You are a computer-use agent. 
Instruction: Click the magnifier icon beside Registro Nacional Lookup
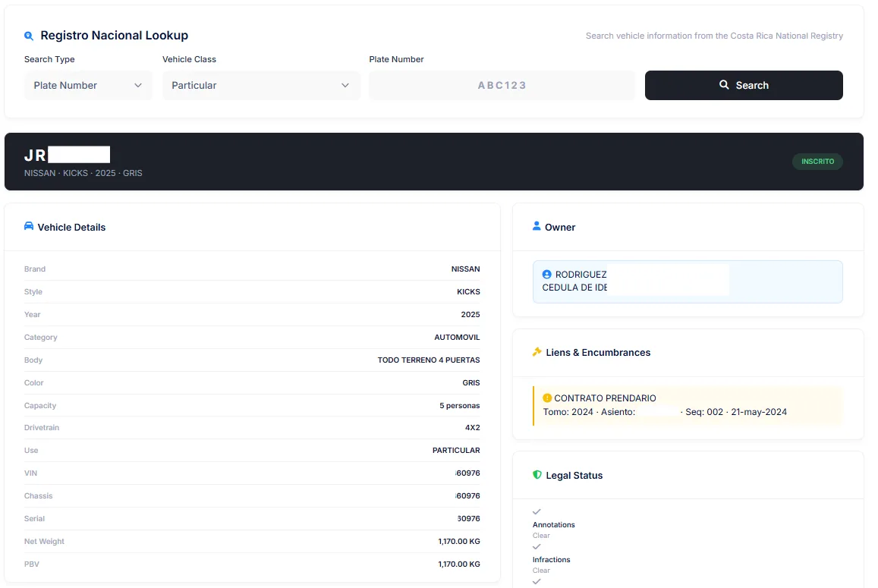pos(29,36)
